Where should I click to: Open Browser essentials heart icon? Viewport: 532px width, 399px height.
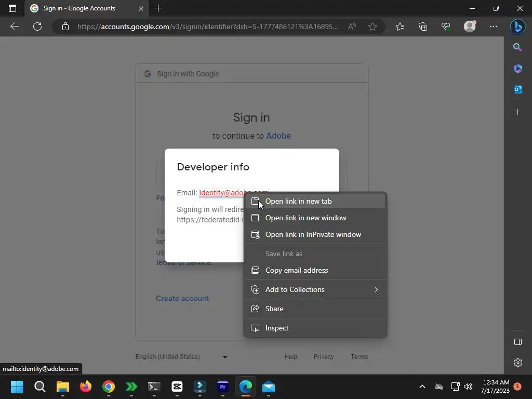click(x=446, y=26)
